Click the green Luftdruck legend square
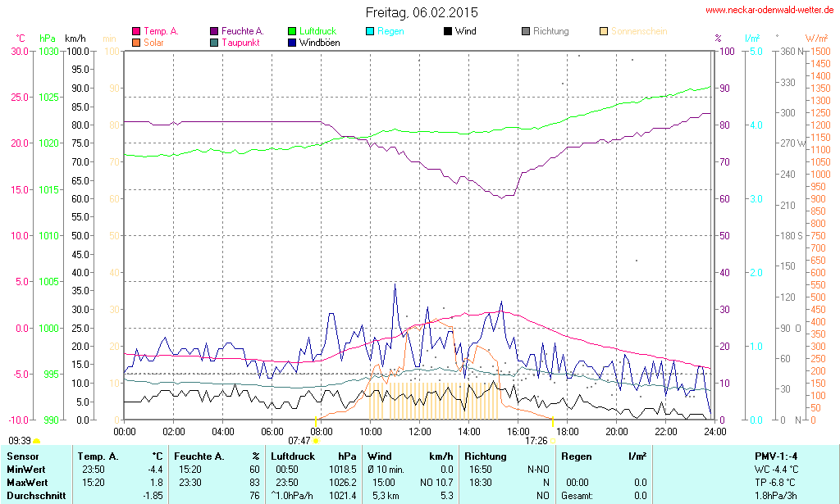 click(292, 31)
